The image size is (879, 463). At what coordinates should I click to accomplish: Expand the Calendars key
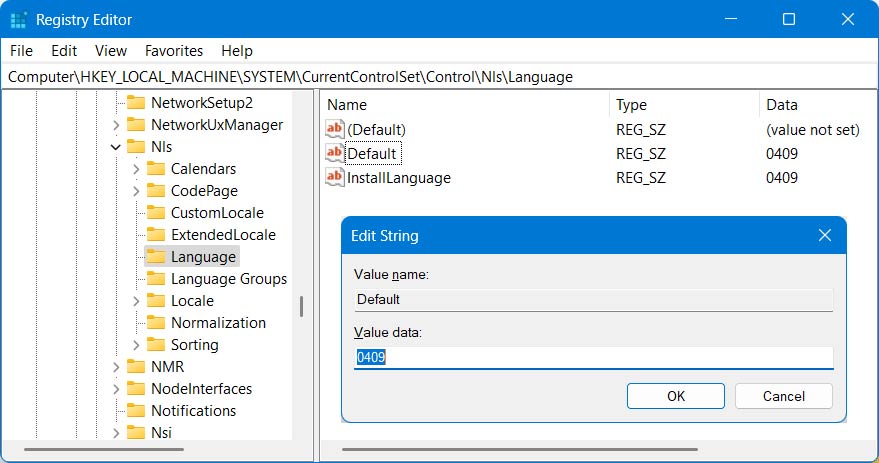pyautogui.click(x=136, y=169)
